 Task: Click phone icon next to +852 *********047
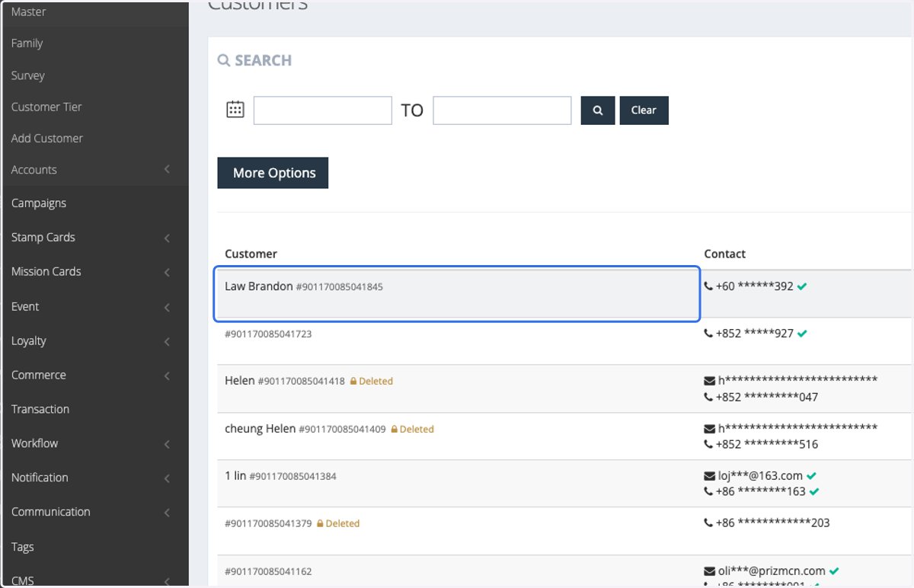click(708, 397)
